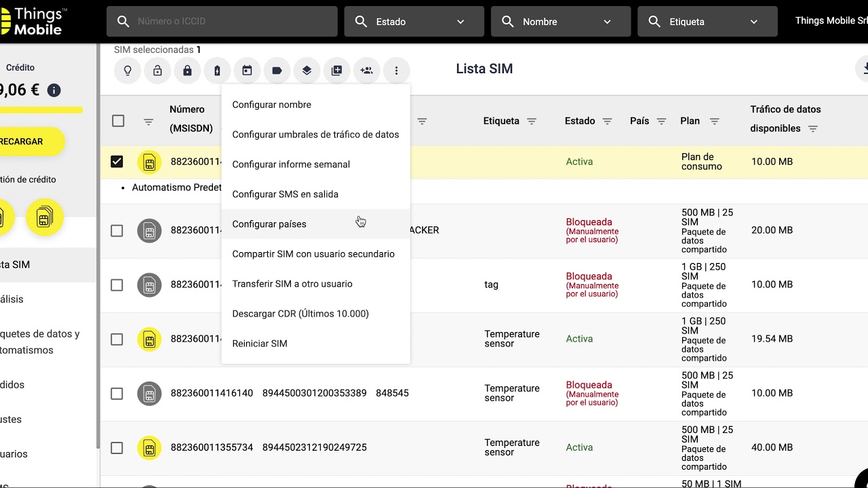Click the Número o ICCID search field
The image size is (868, 488).
[222, 22]
